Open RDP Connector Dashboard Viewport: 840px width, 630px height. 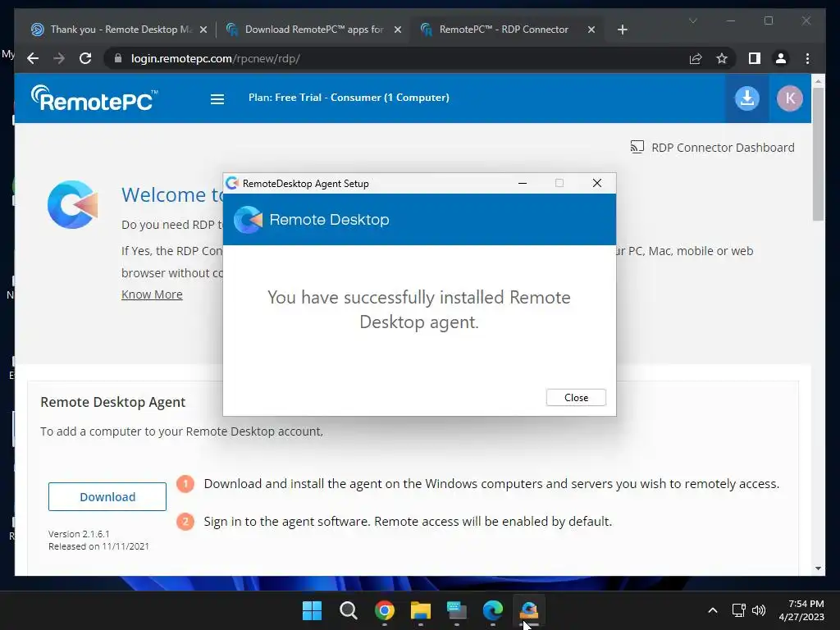[713, 148]
